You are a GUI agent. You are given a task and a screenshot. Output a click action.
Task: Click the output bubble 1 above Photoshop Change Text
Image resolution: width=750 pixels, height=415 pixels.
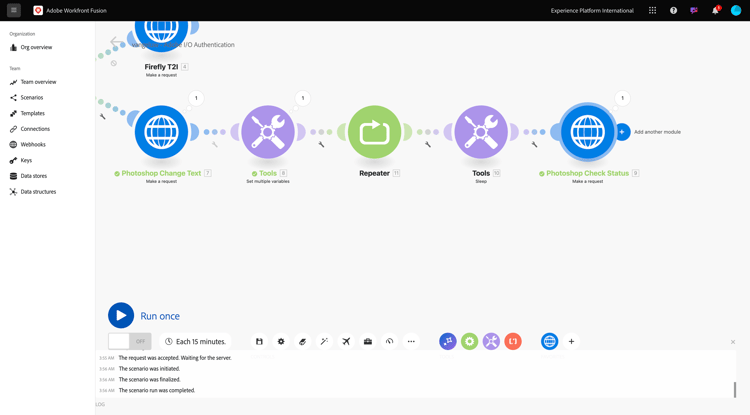click(x=196, y=98)
